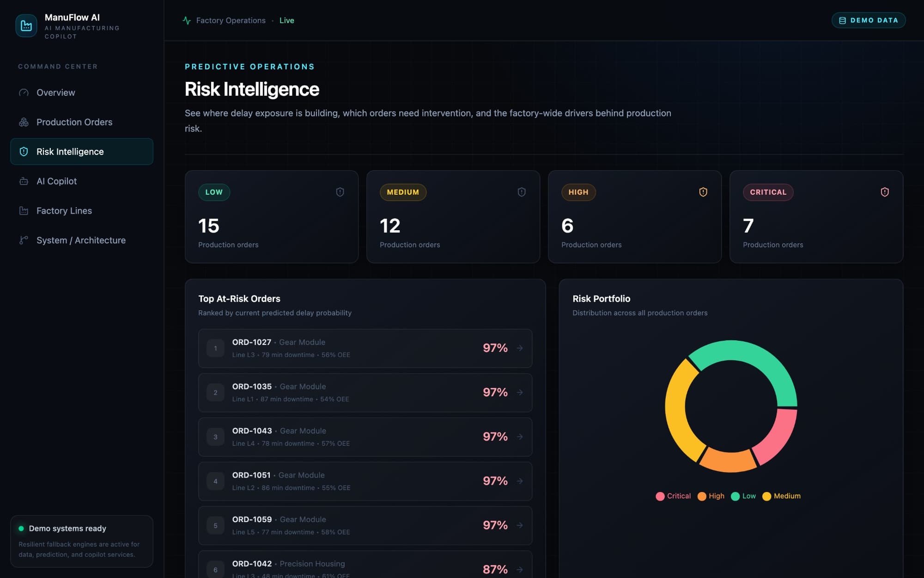
Task: Click the 'Demo systems ready' status text
Action: (67, 529)
